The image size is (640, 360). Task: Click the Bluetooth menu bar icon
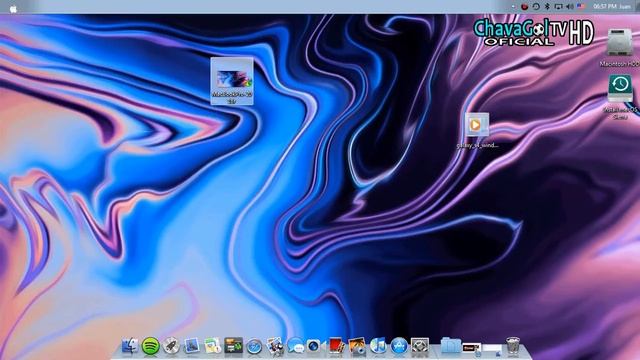click(547, 7)
